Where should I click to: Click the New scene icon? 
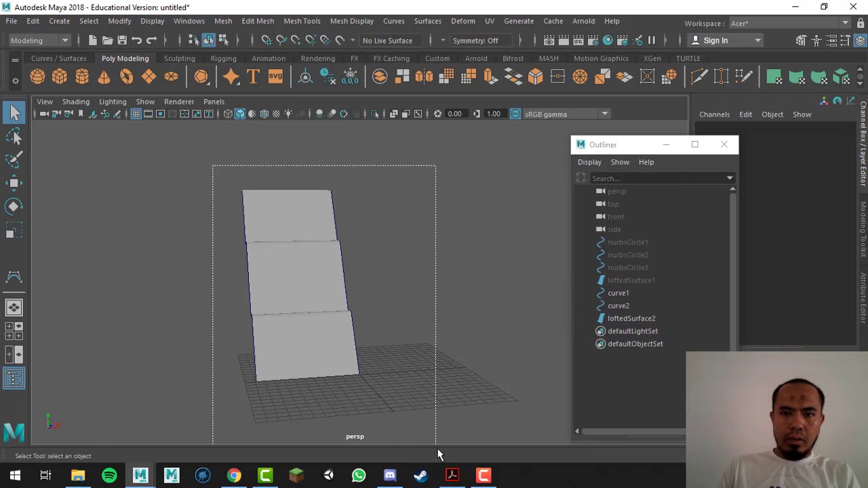(92, 41)
